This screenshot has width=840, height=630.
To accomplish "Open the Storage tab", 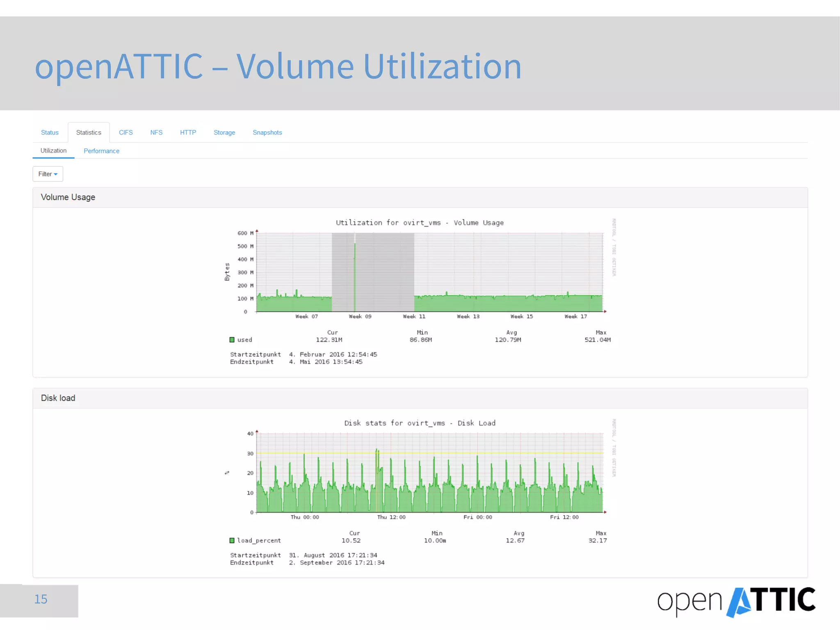I will [224, 132].
